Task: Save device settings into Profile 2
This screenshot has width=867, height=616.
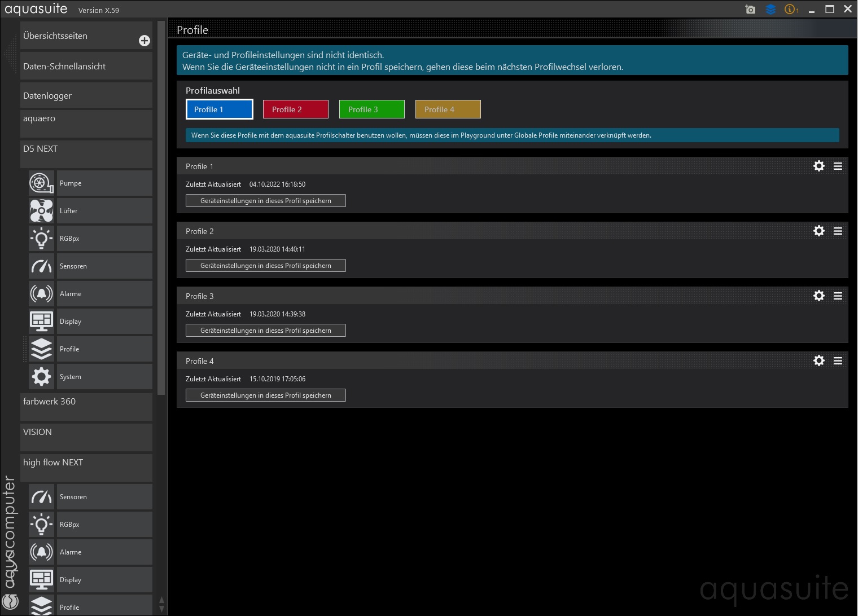Action: 266,266
